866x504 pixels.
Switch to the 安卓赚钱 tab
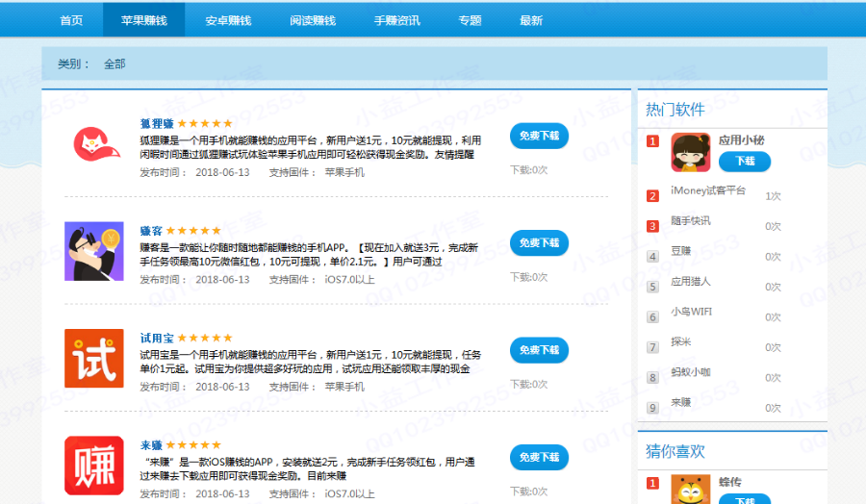click(x=228, y=20)
